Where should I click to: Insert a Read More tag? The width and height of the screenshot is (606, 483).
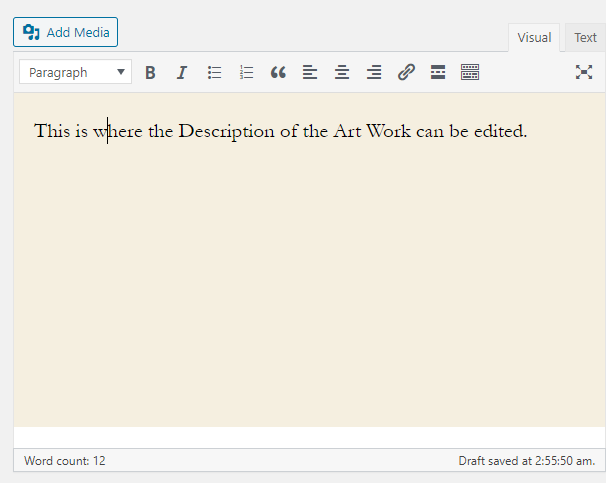438,72
